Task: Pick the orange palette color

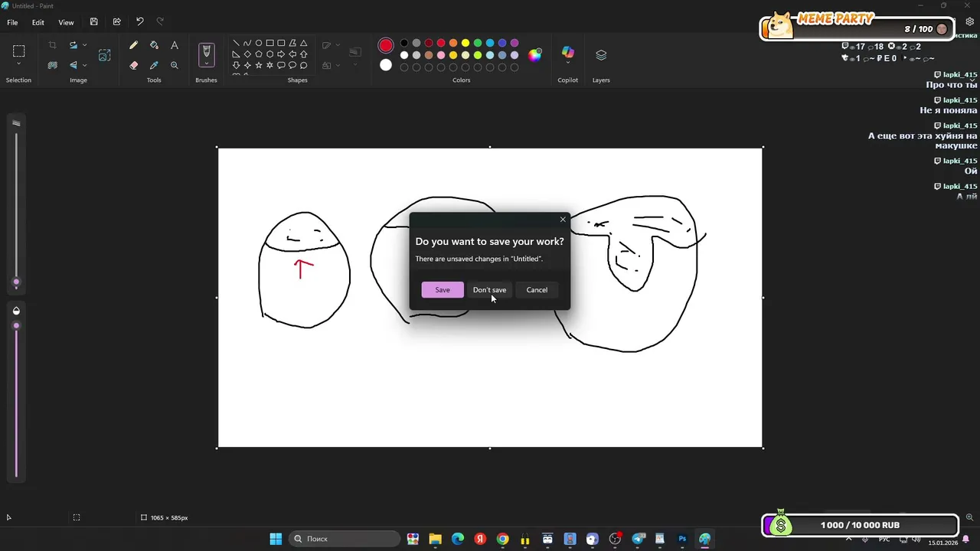Action: point(453,43)
